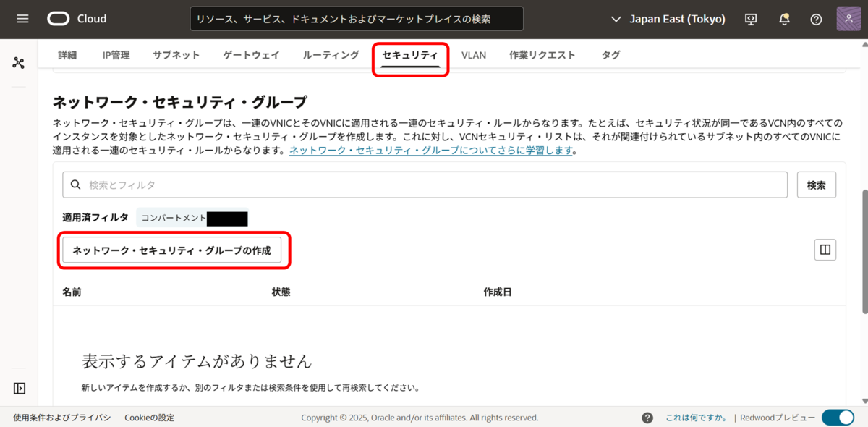
Task: Switch to the VLAN tab
Action: coord(474,55)
